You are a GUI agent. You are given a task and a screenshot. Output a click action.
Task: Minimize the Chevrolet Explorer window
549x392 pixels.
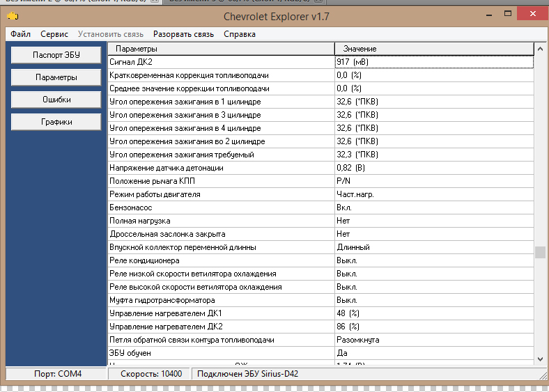tap(489, 15)
